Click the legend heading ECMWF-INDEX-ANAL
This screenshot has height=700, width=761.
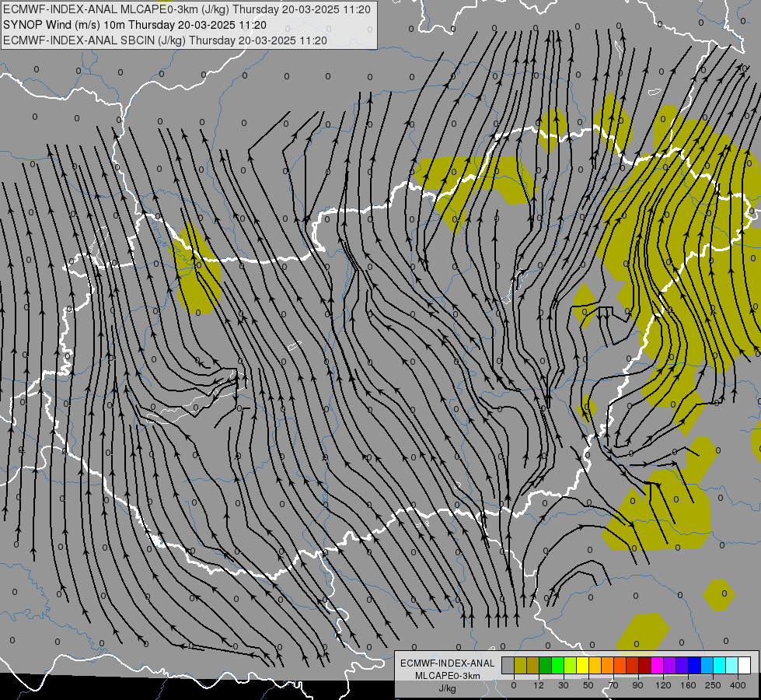coord(448,663)
